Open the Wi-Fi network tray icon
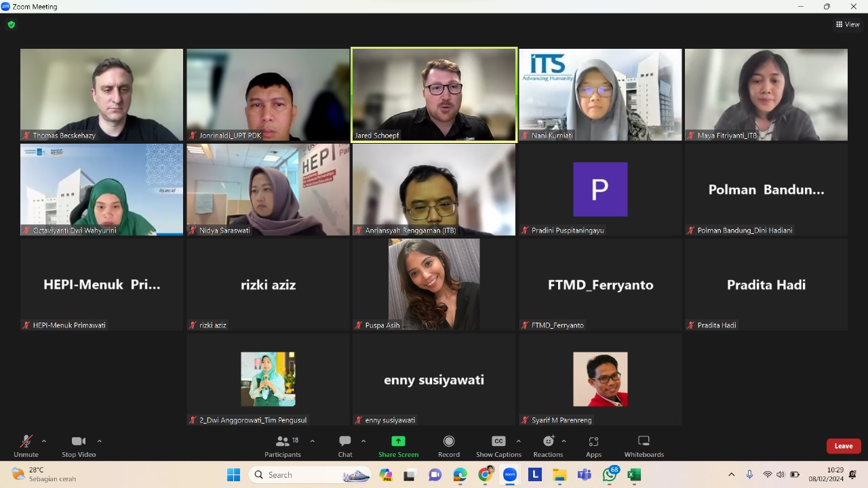The width and height of the screenshot is (868, 488). (768, 474)
